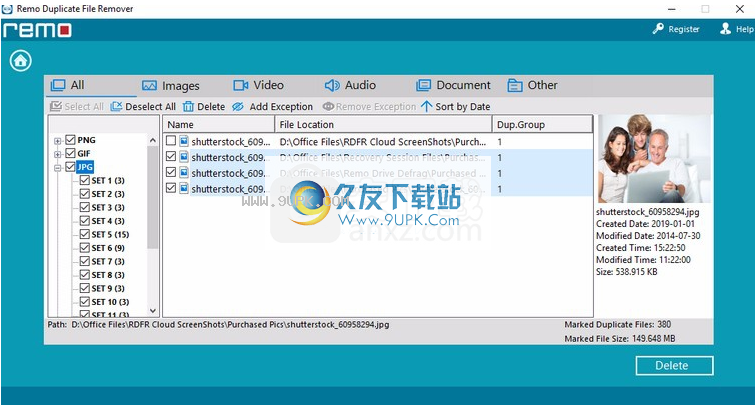Switch to the Audio tab

pos(350,85)
